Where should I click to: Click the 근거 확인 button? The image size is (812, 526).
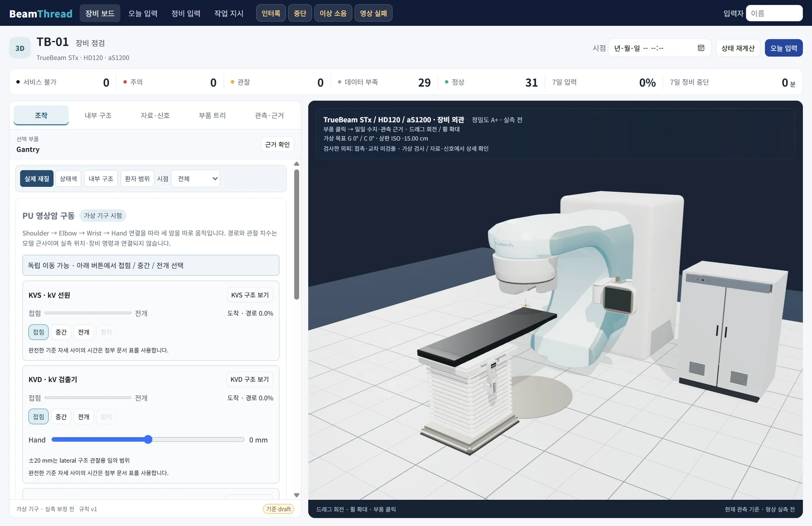click(x=277, y=144)
